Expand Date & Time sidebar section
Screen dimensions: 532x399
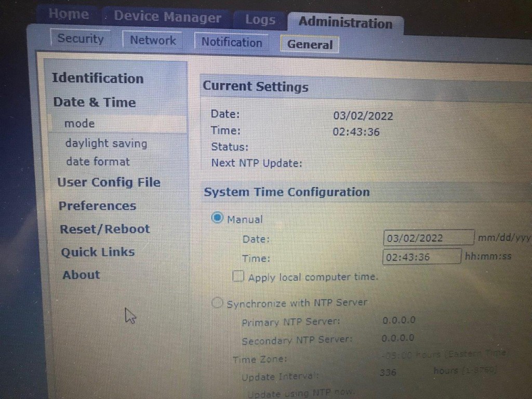95,102
